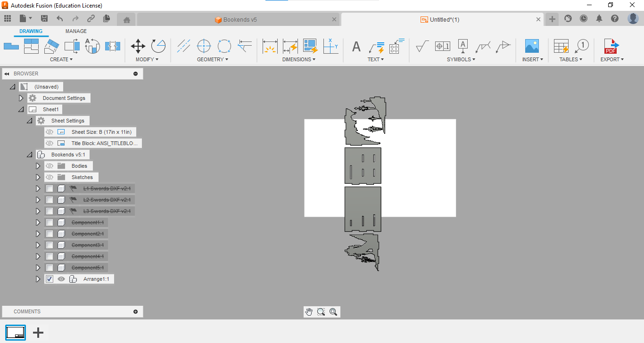Expand the Document Settings node

(x=21, y=98)
